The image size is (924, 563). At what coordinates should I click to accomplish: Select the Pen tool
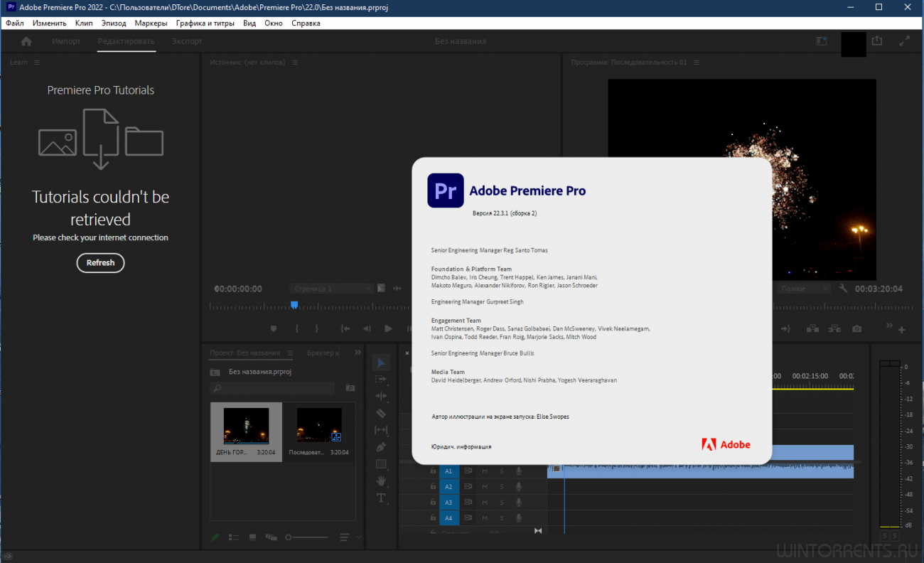click(381, 447)
